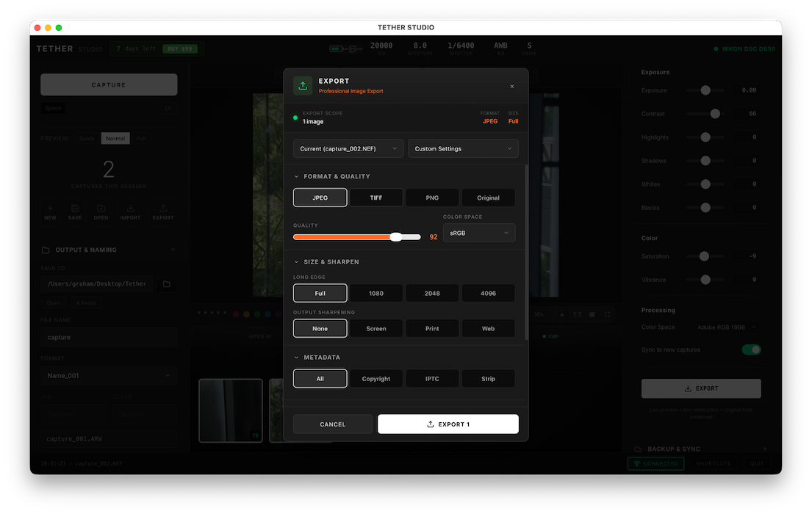Viewport: 812px width, 514px height.
Task: Choose Web output sharpening
Action: (489, 328)
